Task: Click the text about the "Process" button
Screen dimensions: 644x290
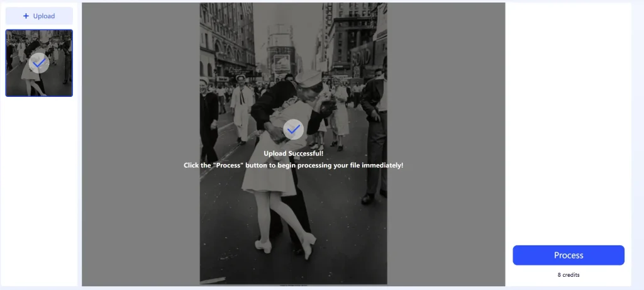Action: 293,165
